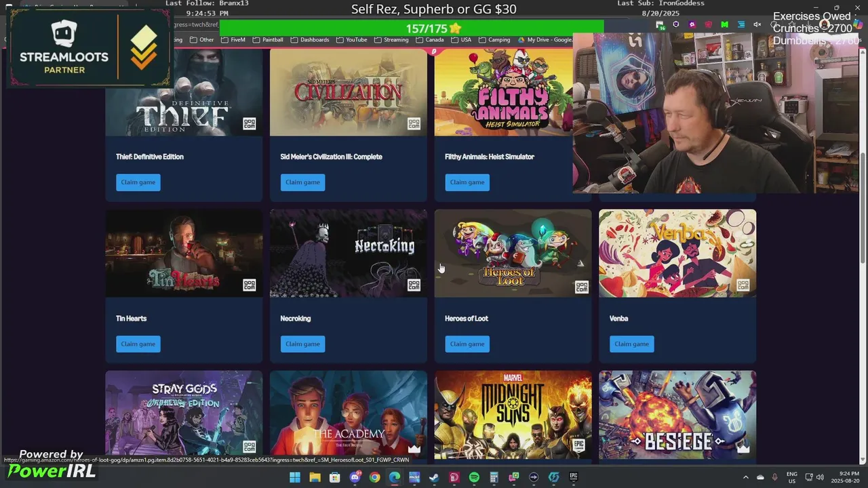Open the Midnight Suns game thumbnail
The width and height of the screenshot is (868, 488).
pyautogui.click(x=513, y=413)
